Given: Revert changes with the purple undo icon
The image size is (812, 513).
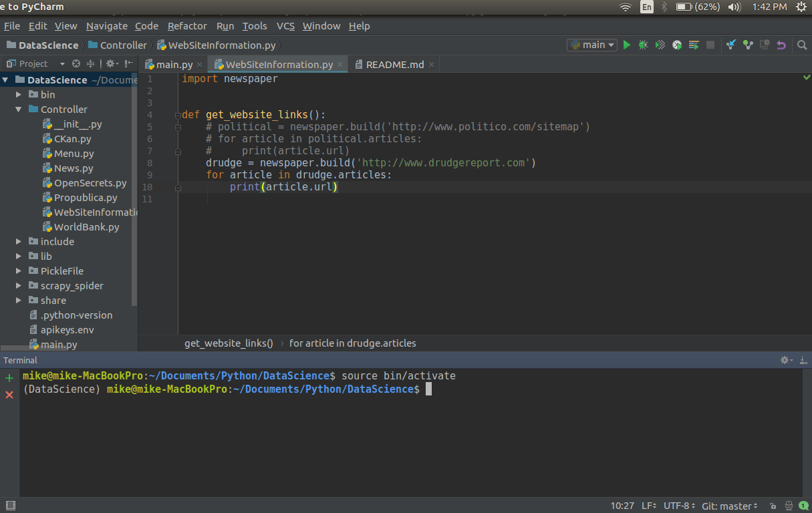Looking at the screenshot, I should pyautogui.click(x=781, y=45).
